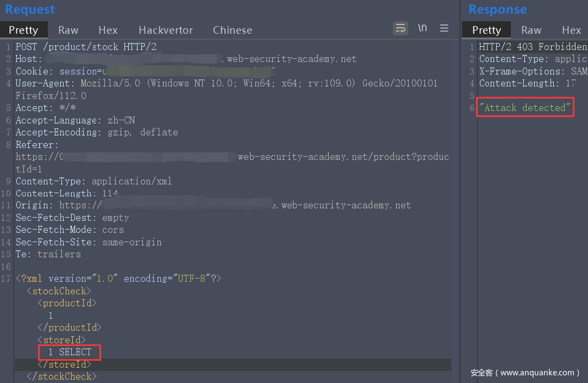This screenshot has height=383, width=588.
Task: Open the Chinese tab in Request
Action: coord(232,30)
